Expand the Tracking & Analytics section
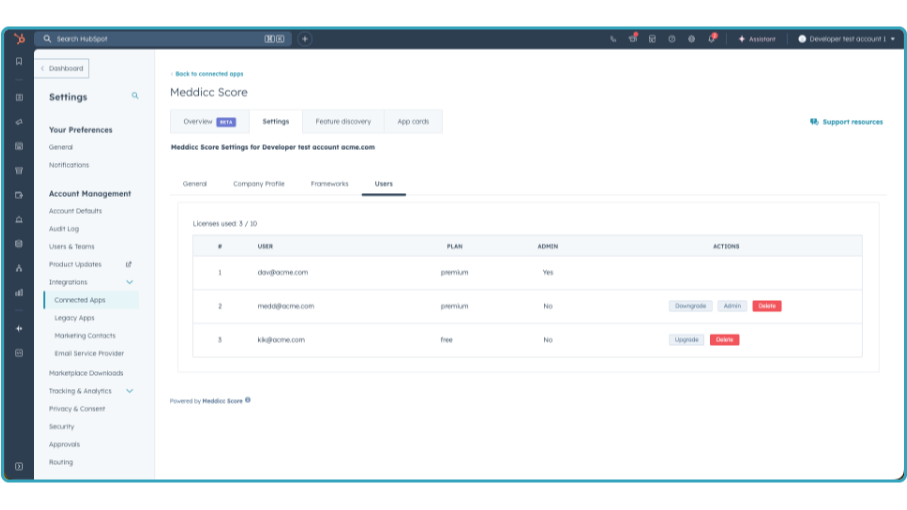 coord(129,391)
